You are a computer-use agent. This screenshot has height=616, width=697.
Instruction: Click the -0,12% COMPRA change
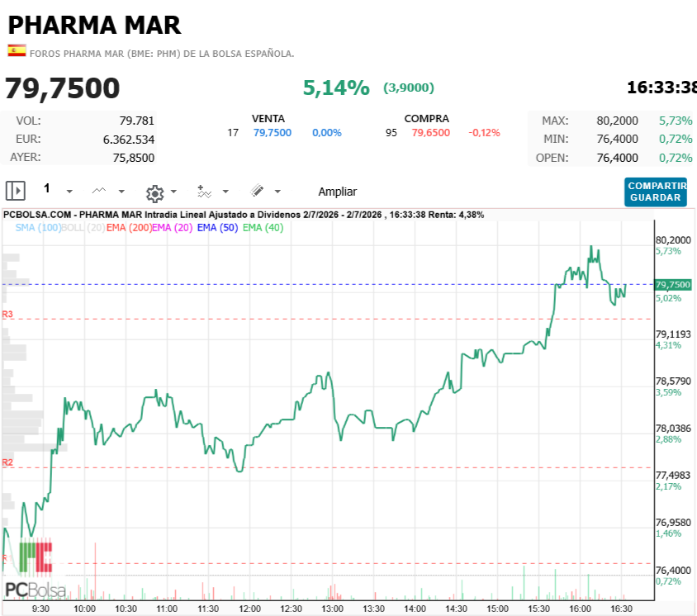point(484,132)
